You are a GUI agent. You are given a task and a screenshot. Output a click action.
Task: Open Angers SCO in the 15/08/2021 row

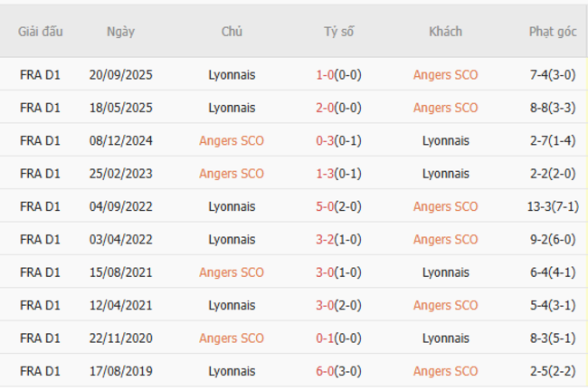pyautogui.click(x=232, y=272)
